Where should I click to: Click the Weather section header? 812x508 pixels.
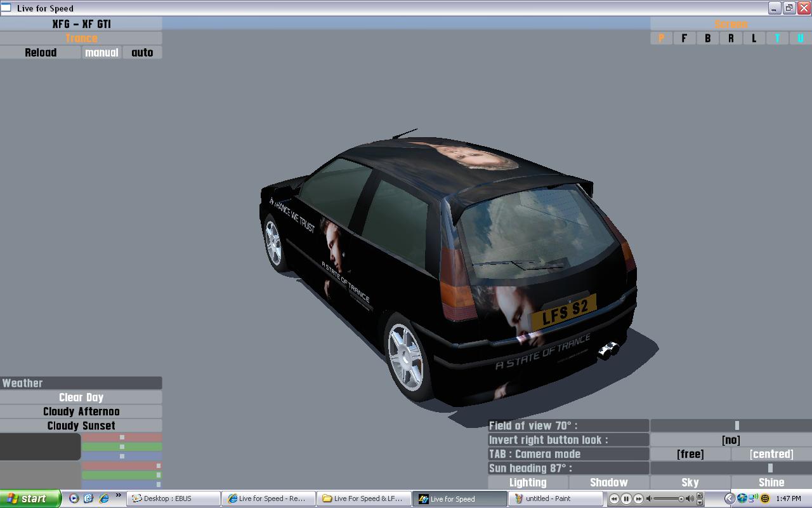click(81, 383)
